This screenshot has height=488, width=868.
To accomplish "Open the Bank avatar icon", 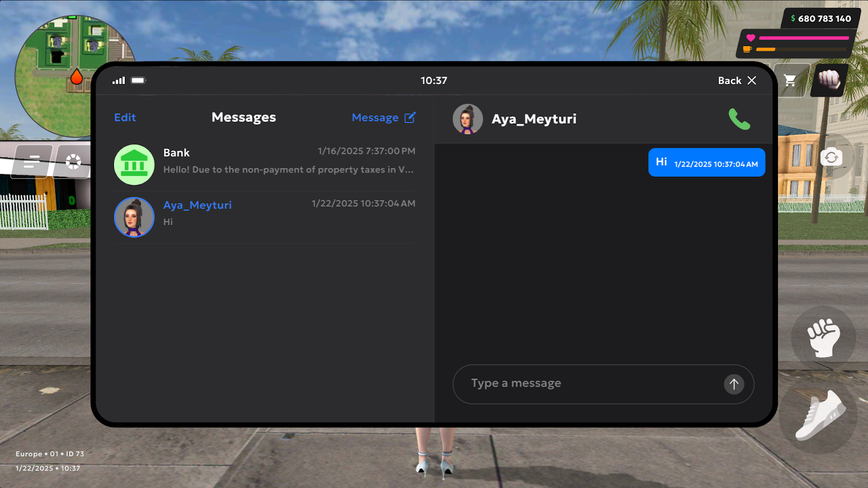I will [134, 164].
